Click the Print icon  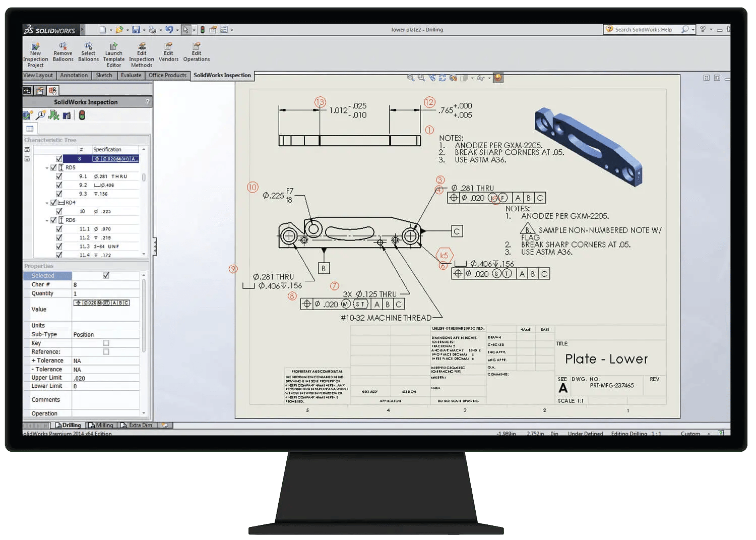152,30
